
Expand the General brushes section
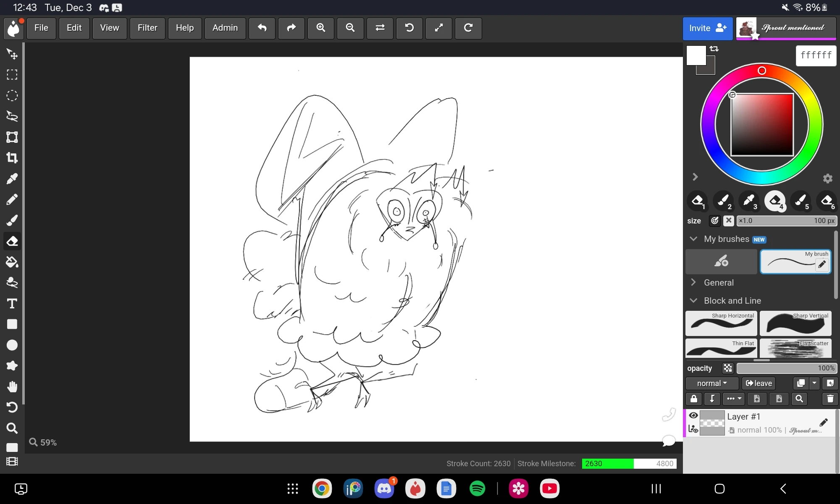pyautogui.click(x=719, y=283)
